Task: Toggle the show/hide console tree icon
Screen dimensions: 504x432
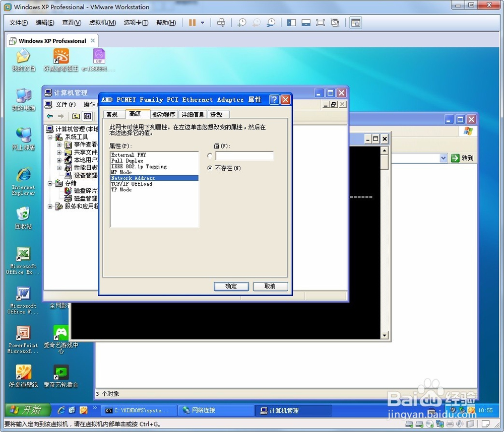Action: [x=87, y=116]
